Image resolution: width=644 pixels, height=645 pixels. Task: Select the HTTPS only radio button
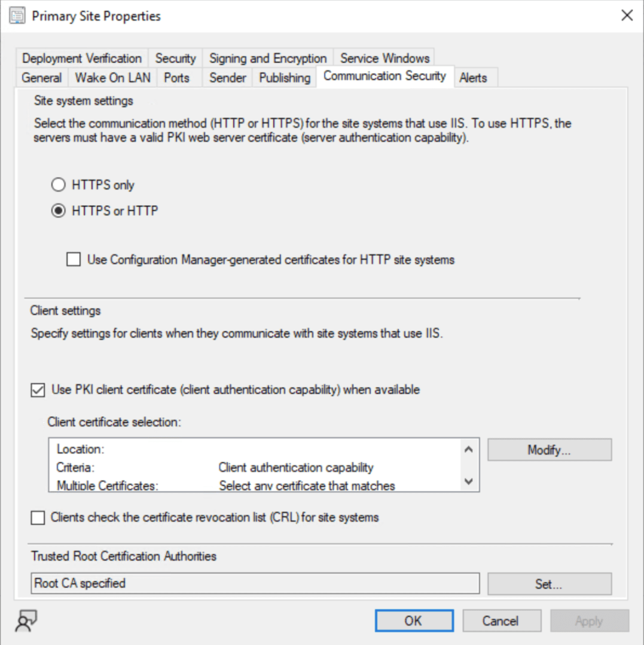coord(58,185)
